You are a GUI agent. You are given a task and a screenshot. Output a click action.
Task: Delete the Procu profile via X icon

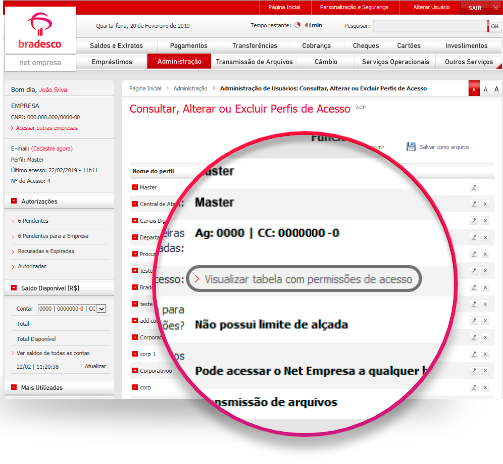click(x=485, y=254)
